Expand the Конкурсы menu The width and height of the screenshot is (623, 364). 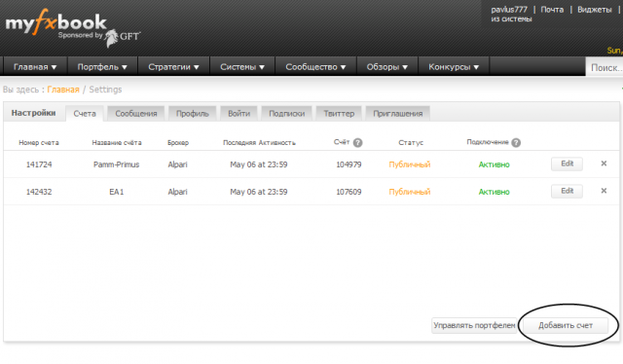pos(454,67)
